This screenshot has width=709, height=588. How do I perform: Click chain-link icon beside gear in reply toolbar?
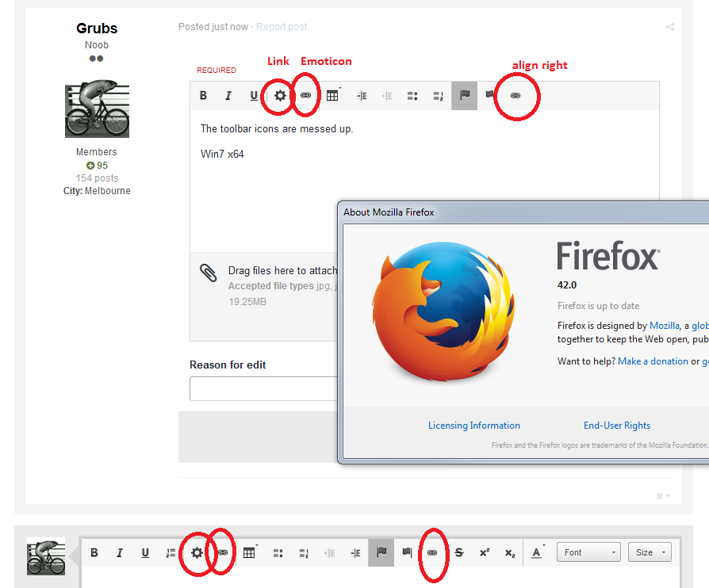tap(223, 552)
